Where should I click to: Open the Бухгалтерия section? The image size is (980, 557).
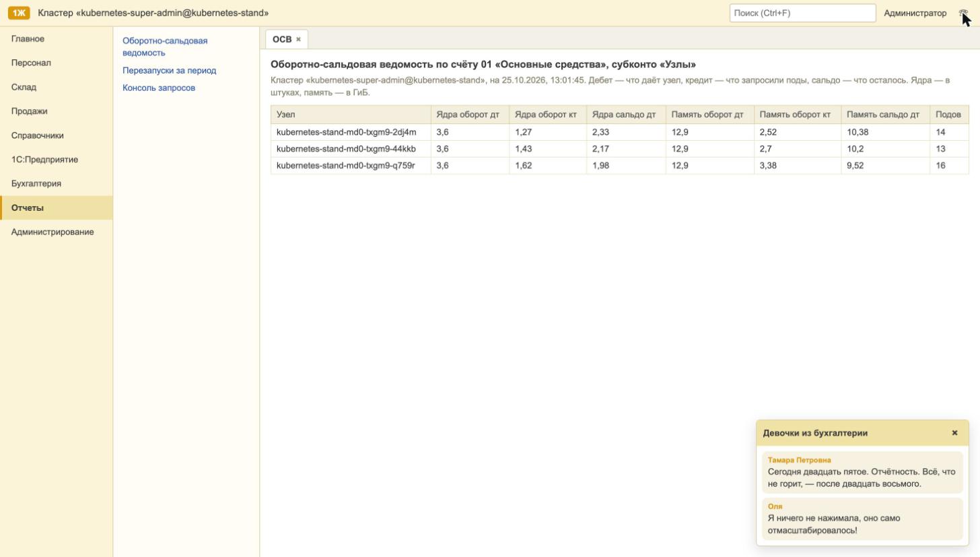57,183
